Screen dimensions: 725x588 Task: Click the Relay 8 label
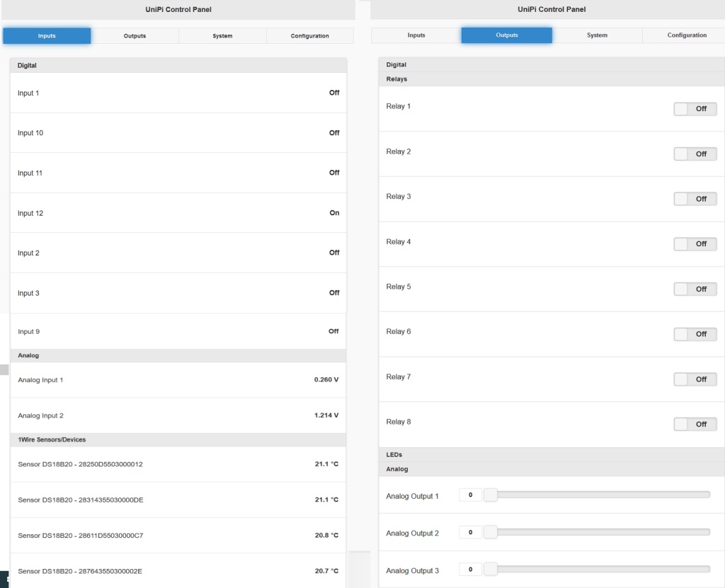pyautogui.click(x=398, y=422)
